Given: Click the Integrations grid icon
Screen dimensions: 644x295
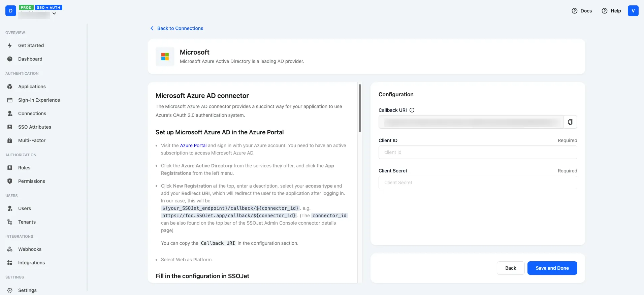Looking at the screenshot, I should point(10,263).
